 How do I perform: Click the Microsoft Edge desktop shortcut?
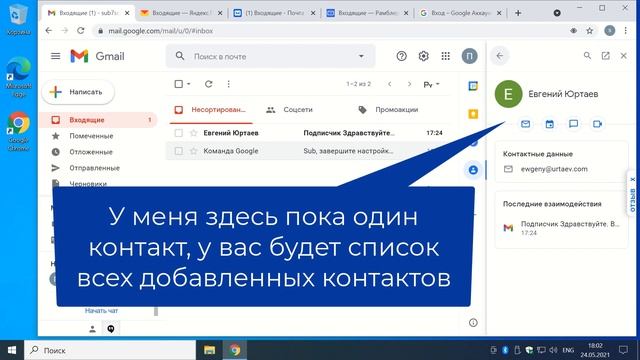[x=18, y=77]
